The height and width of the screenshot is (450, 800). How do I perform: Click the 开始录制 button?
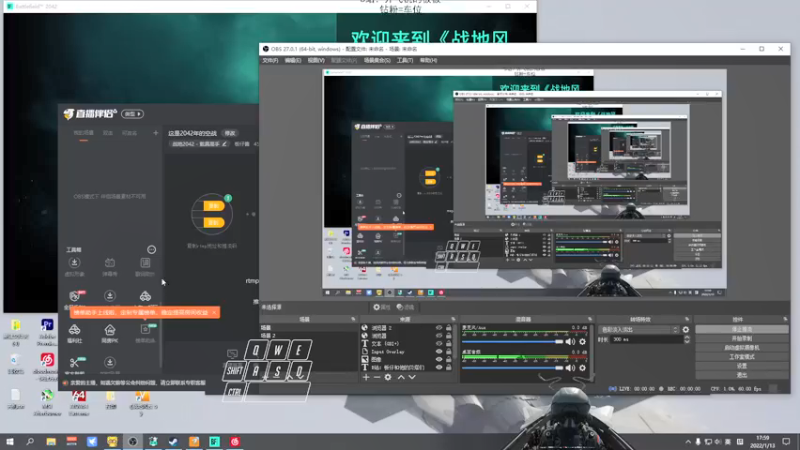pyautogui.click(x=741, y=339)
